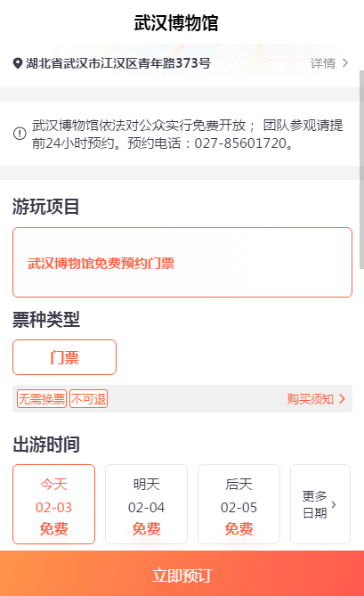Click the arrow in 更多日期
Viewport: 364px width, 596px height.
(x=334, y=504)
